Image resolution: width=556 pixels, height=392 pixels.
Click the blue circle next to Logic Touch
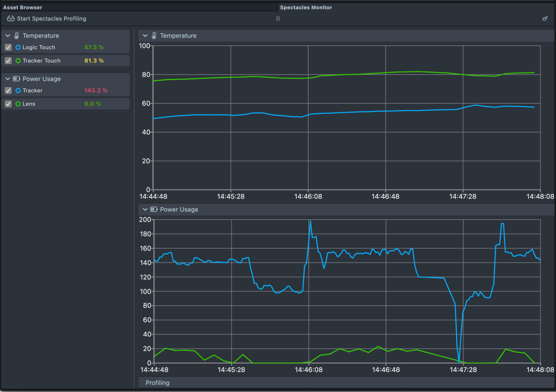click(x=18, y=48)
